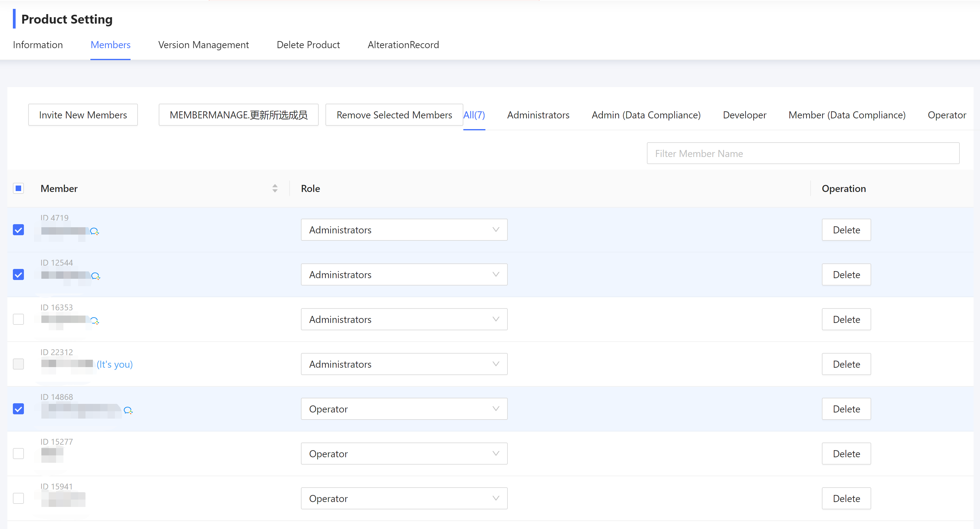Open the AlterationRecord tab
Viewport: 980px width, 529px height.
(x=403, y=45)
